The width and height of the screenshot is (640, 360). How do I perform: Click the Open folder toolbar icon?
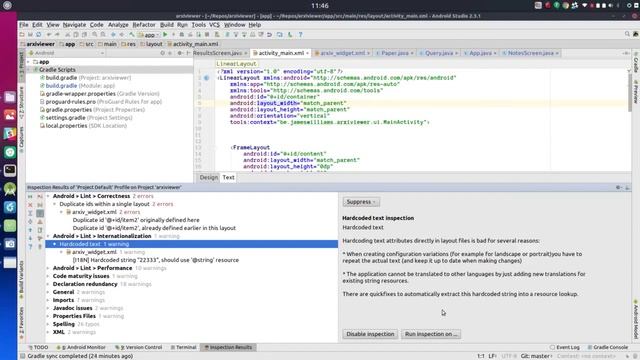[x=22, y=35]
